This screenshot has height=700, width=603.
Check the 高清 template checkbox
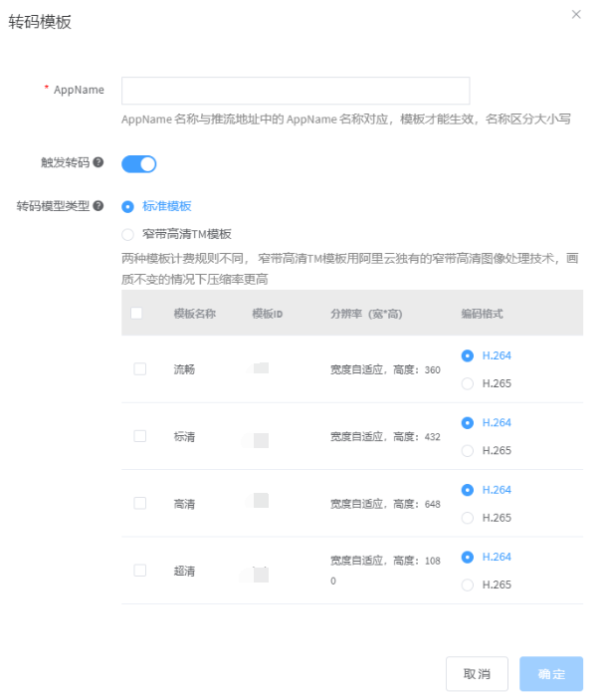click(x=140, y=503)
